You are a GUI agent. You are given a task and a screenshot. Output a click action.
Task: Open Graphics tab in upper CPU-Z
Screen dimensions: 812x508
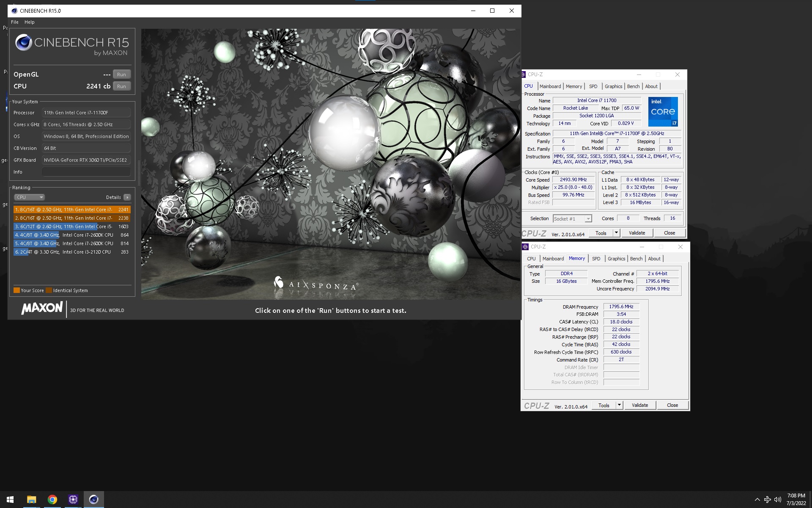click(x=613, y=86)
